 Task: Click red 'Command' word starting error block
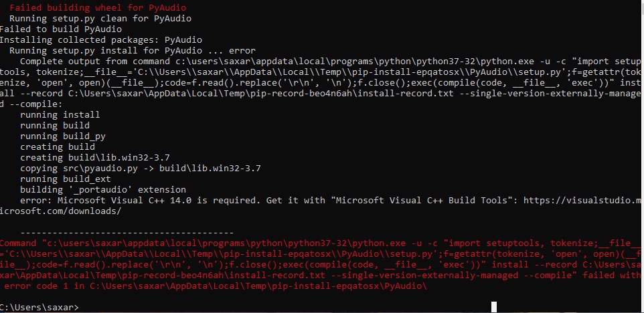tap(17, 243)
